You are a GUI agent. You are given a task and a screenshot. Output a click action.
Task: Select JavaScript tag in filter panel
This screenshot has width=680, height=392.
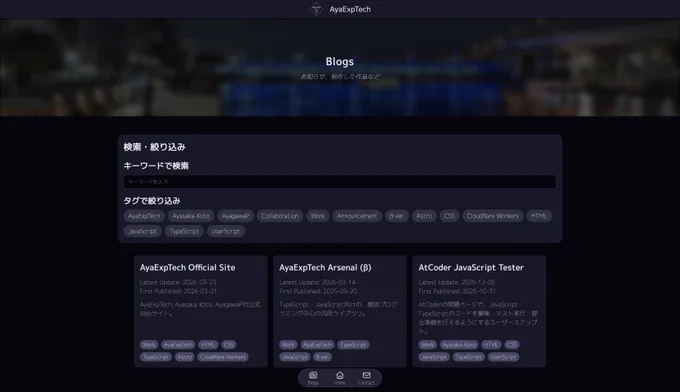(142, 231)
